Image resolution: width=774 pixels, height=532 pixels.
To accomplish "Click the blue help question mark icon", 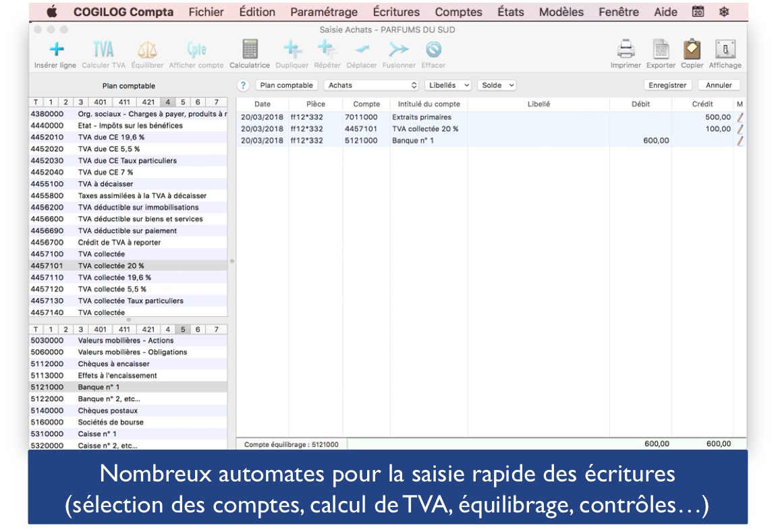I will click(x=243, y=86).
